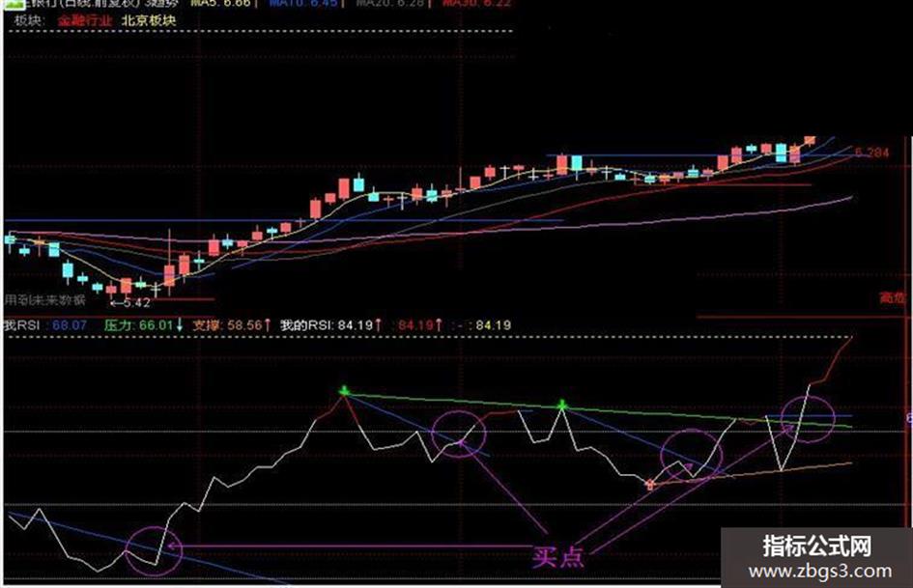The height and width of the screenshot is (588, 913).
Task: Click the red trough marker on RSI line
Action: coord(650,484)
